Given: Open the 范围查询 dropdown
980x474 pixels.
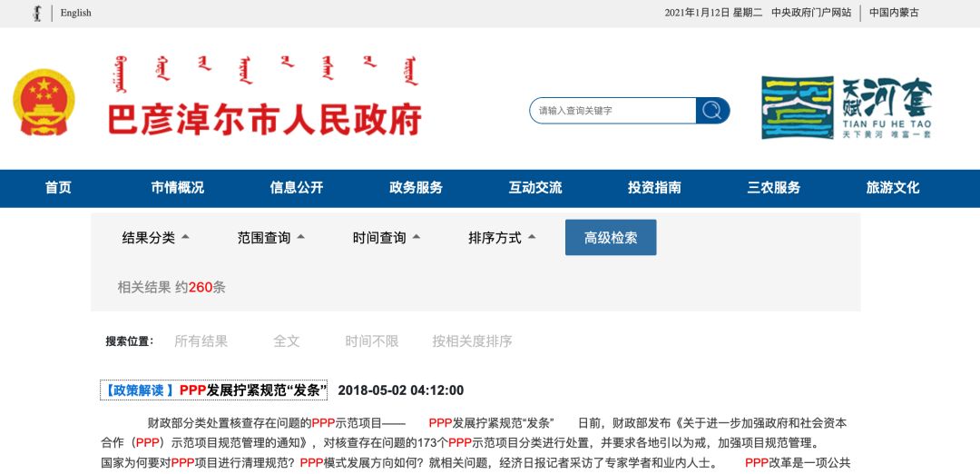Looking at the screenshot, I should point(271,238).
